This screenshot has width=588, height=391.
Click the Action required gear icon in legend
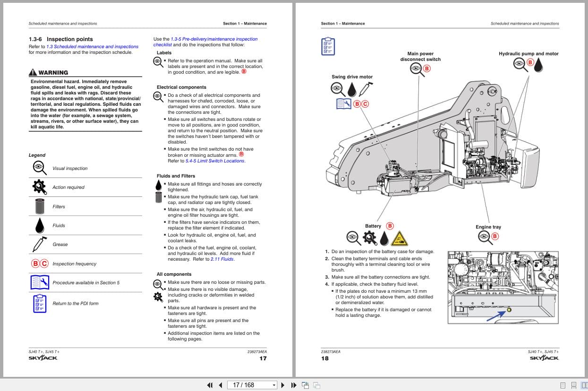[x=39, y=187]
